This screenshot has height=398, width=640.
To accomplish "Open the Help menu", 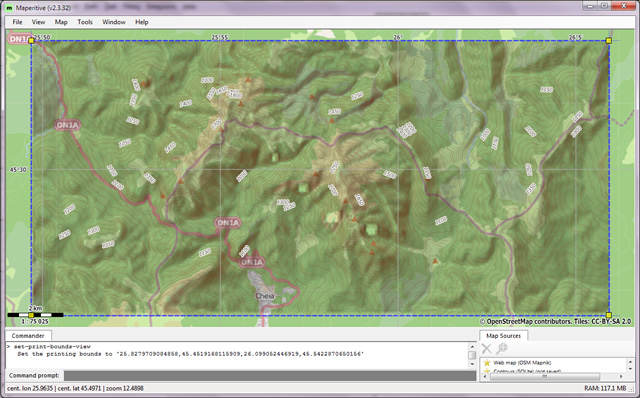I will pos(142,22).
